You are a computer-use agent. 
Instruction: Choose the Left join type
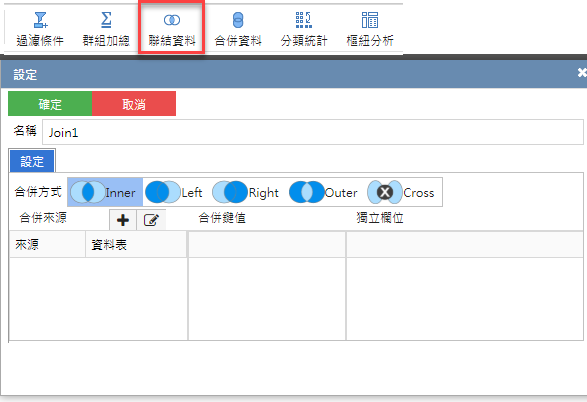[x=174, y=192]
